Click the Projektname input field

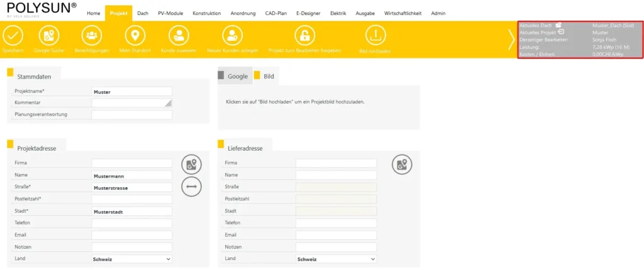click(x=131, y=92)
